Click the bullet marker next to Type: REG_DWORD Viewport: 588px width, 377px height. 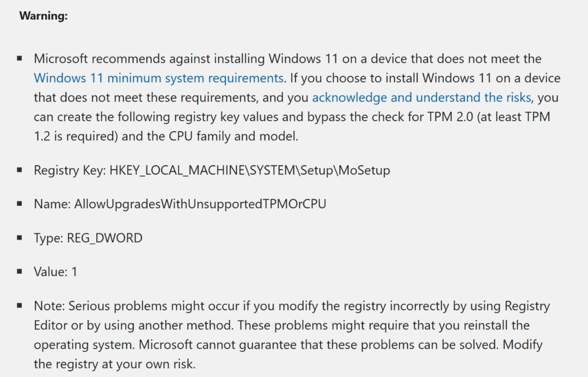coord(20,237)
